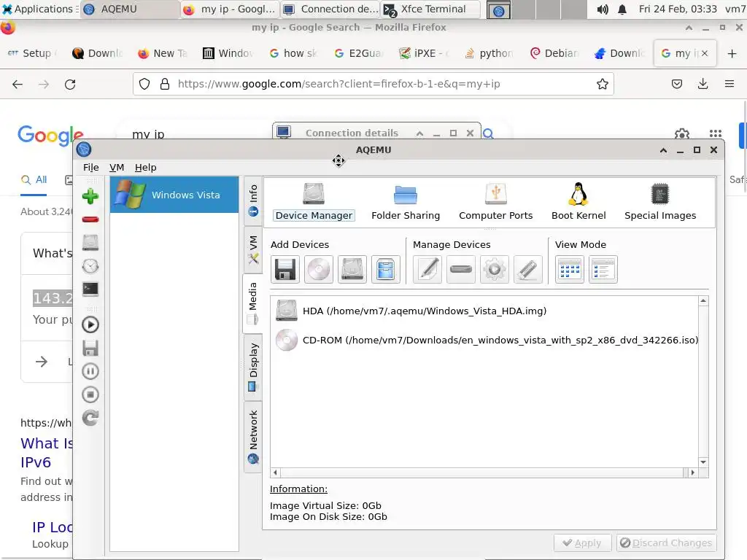Open Special Images section
Viewport: 747px width, 560px height.
[x=659, y=203]
